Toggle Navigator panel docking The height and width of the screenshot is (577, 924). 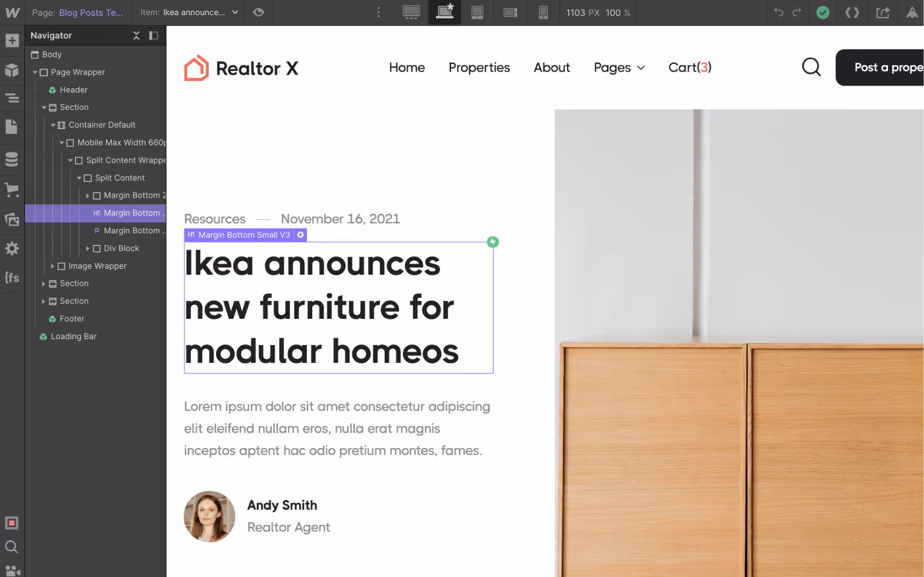[x=153, y=36]
